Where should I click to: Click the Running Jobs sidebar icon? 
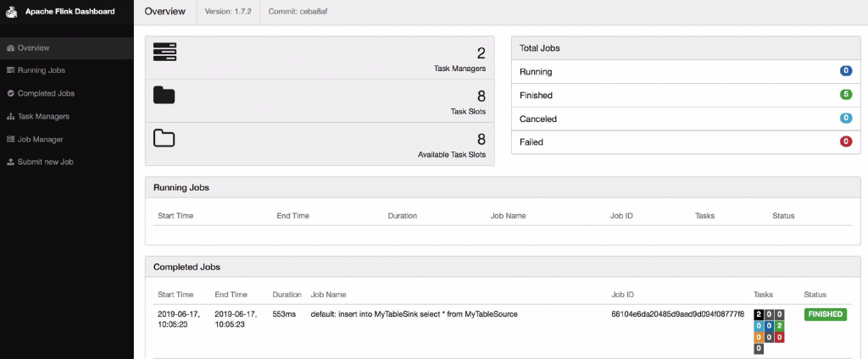click(x=10, y=70)
